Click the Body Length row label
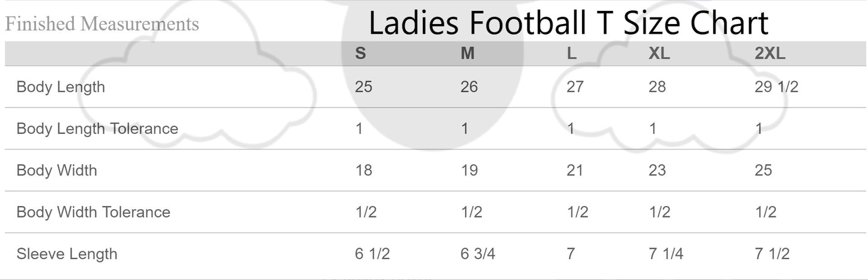 point(61,87)
